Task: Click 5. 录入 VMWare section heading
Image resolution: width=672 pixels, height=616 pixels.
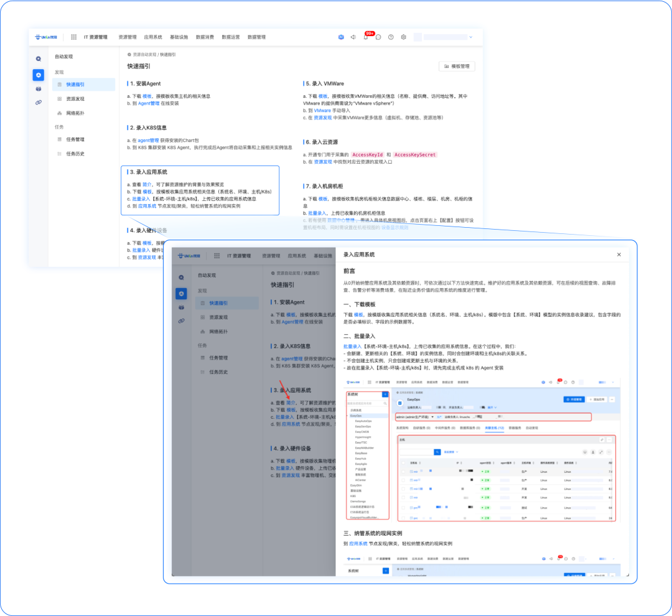Action: coord(324,84)
